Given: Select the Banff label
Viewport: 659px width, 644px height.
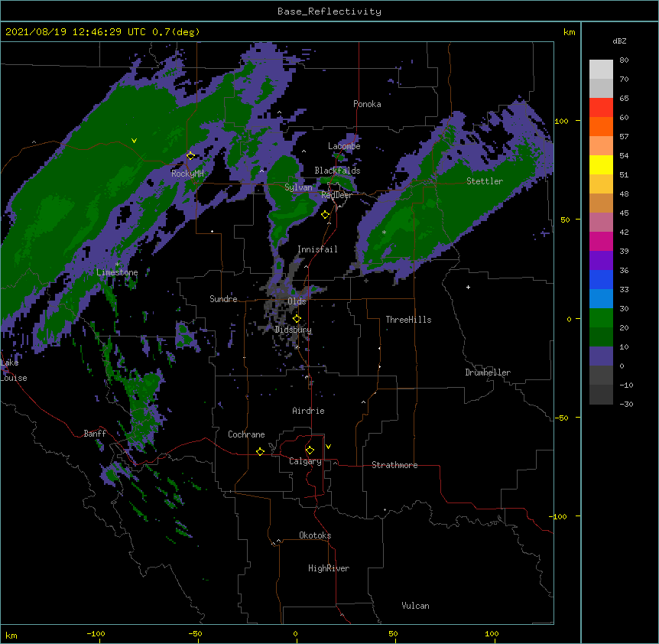Looking at the screenshot, I should pos(95,434).
